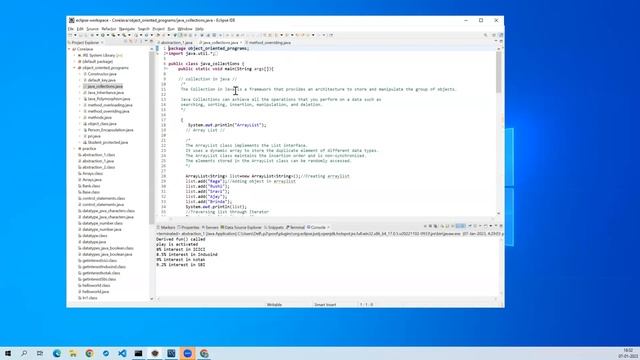Click Collapse All in Project Explorer
The image size is (640, 360).
(125, 42)
